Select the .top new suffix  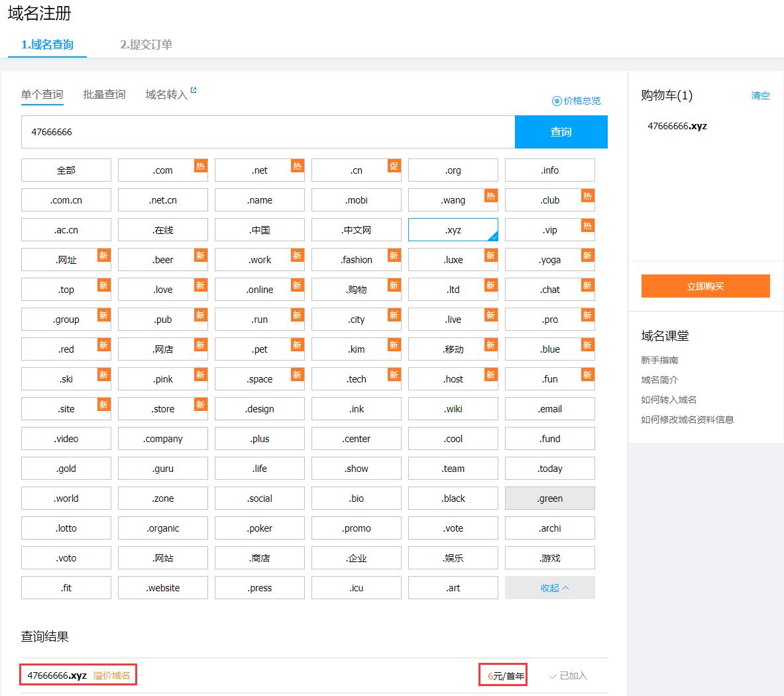pyautogui.click(x=66, y=290)
